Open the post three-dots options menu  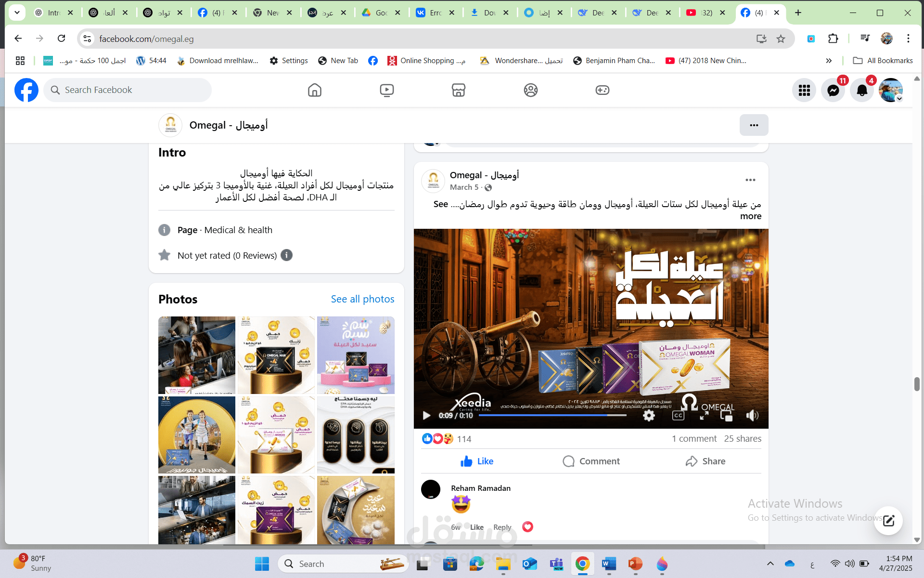[x=750, y=180]
